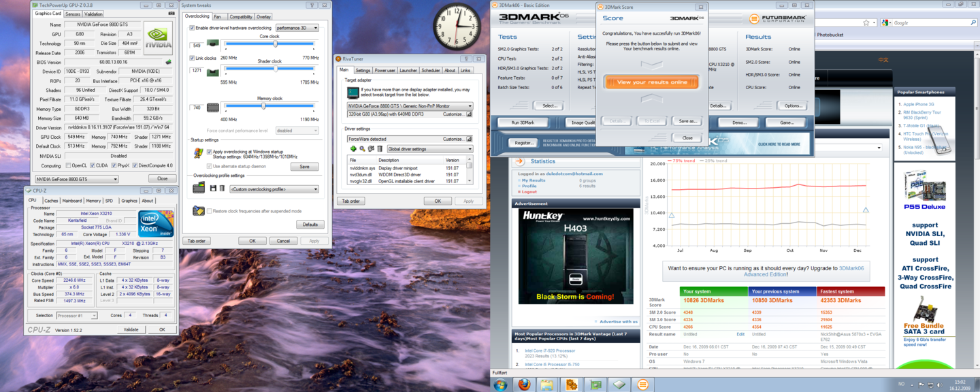Click the RivaTuner driver file list scrollbar
This screenshot has height=392, width=980.
(x=470, y=171)
